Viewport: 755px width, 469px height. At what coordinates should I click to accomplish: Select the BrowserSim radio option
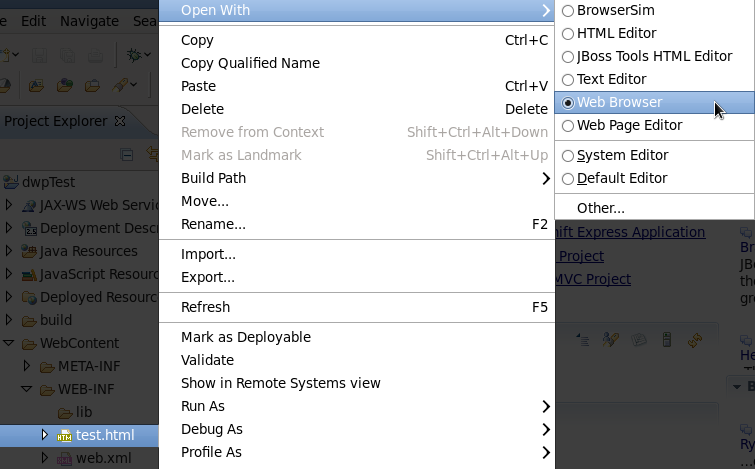coord(568,10)
